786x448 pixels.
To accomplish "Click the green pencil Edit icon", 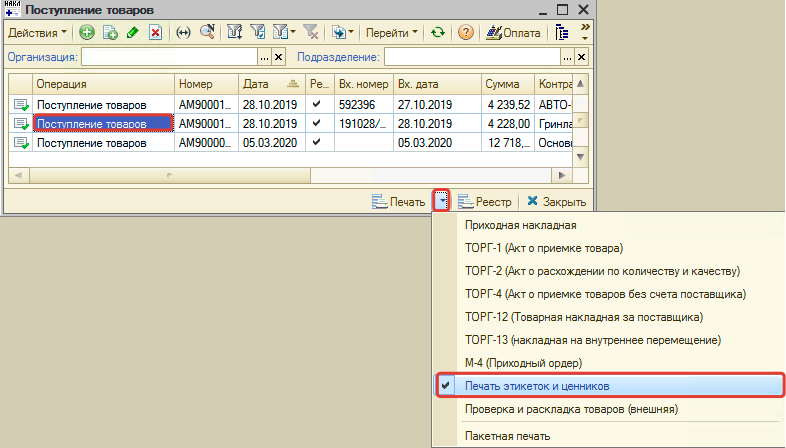I will tap(133, 33).
